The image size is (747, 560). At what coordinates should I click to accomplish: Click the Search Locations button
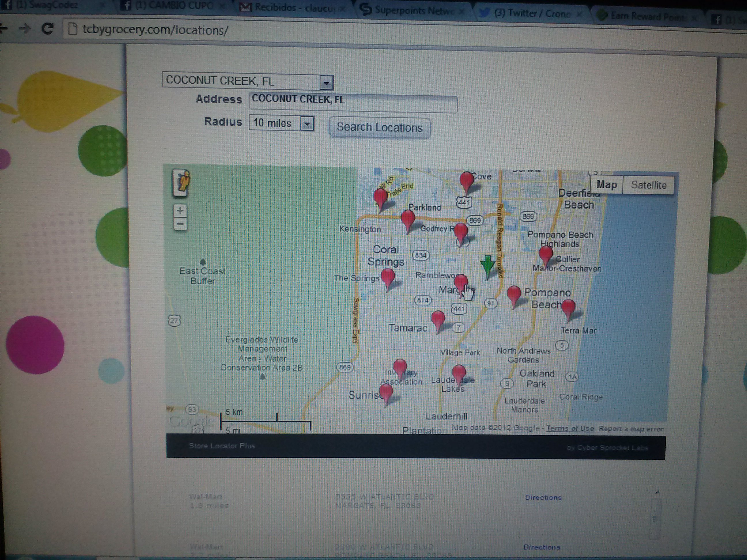380,127
